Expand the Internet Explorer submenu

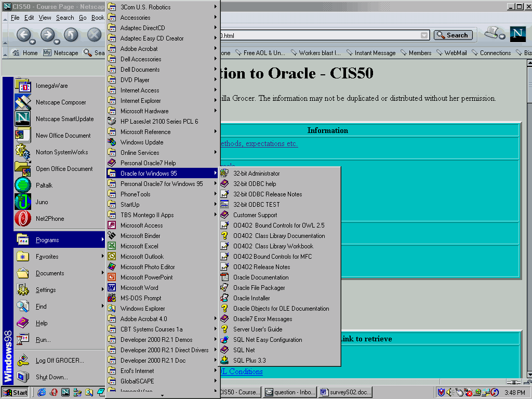tap(163, 101)
